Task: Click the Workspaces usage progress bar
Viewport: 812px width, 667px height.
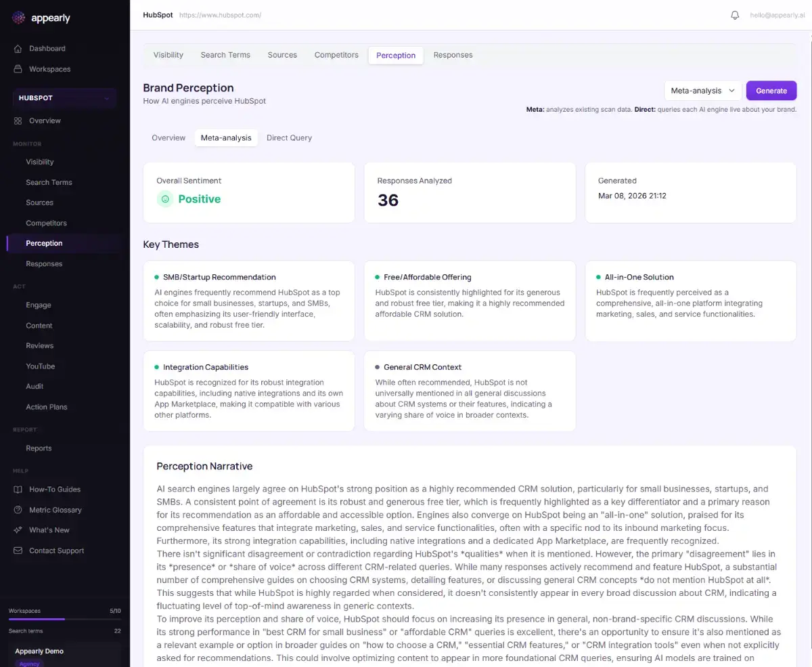Action: click(x=65, y=619)
